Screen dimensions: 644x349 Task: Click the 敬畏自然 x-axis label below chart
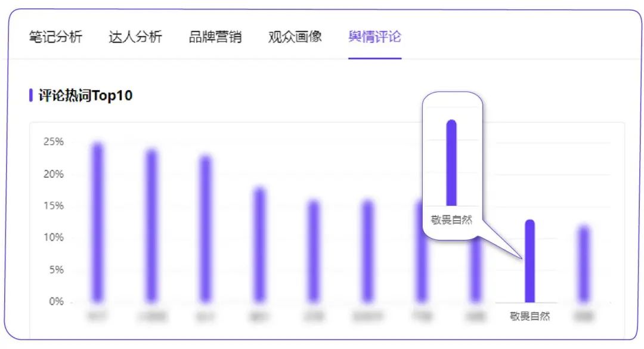(530, 316)
